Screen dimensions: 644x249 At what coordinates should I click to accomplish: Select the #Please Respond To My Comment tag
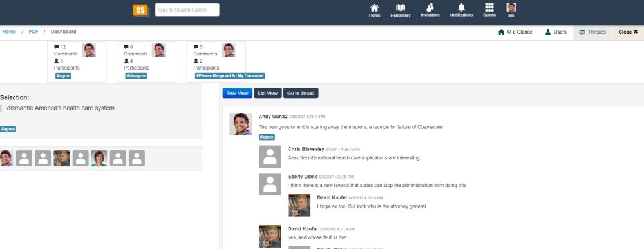pyautogui.click(x=230, y=76)
